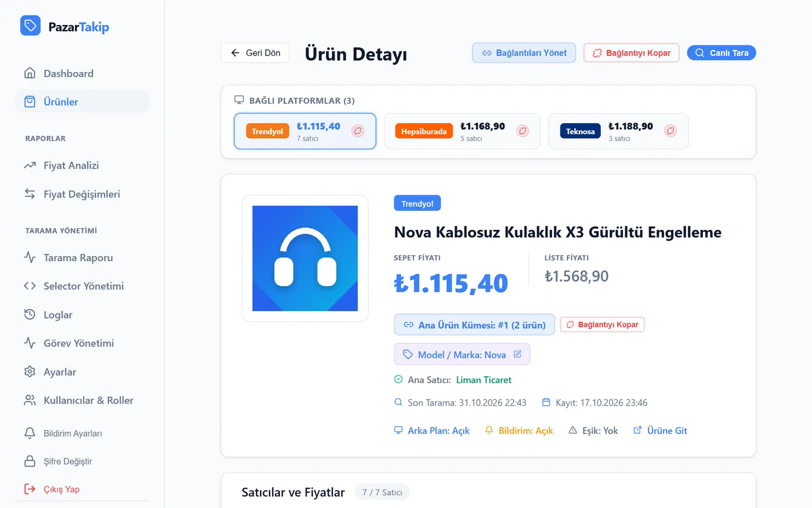Open Kullanıcılar & Roller page
The width and height of the screenshot is (812, 508).
coord(82,400)
